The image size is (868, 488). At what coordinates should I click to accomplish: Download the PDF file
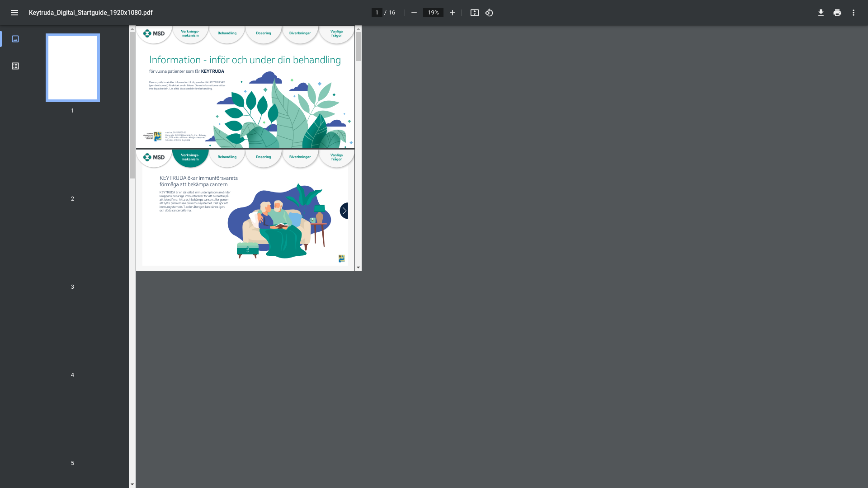point(821,13)
